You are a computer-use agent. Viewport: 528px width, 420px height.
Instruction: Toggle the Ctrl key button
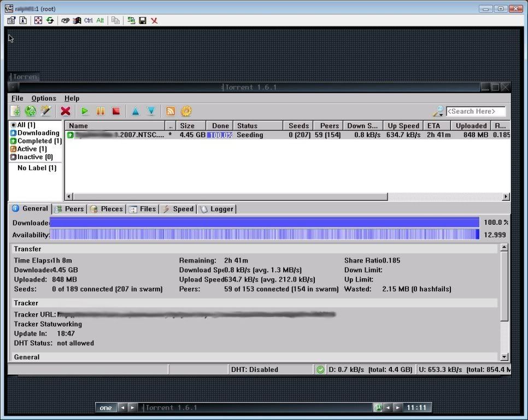click(88, 21)
